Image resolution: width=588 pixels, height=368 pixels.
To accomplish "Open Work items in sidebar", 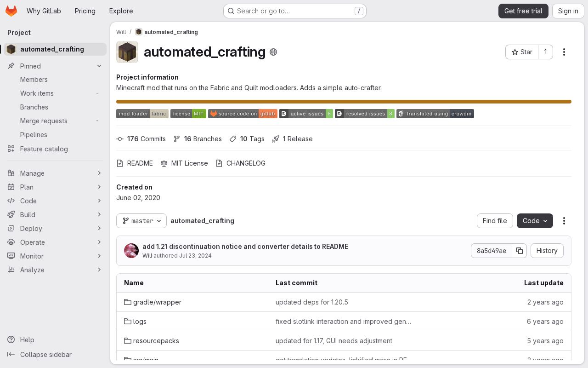I will pyautogui.click(x=55, y=93).
